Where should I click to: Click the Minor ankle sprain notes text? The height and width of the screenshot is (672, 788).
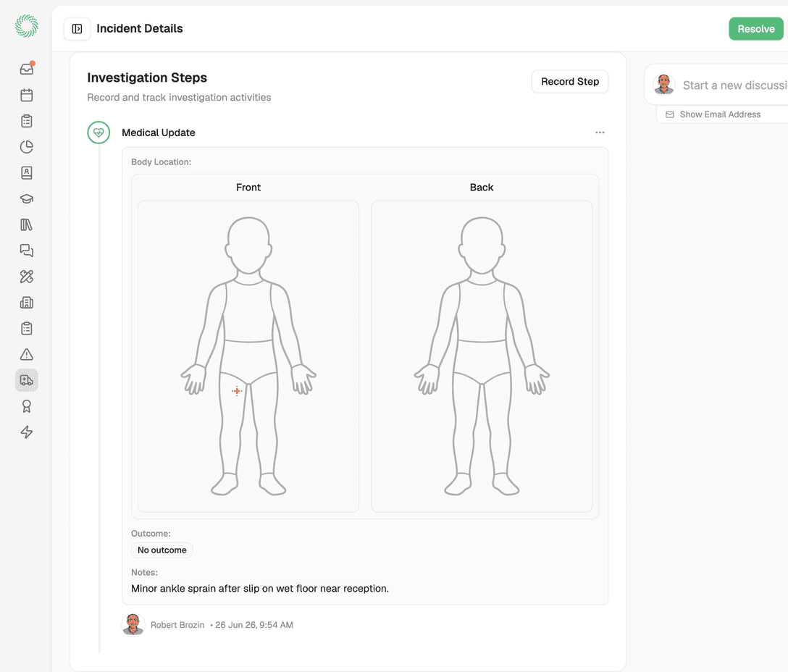point(260,589)
